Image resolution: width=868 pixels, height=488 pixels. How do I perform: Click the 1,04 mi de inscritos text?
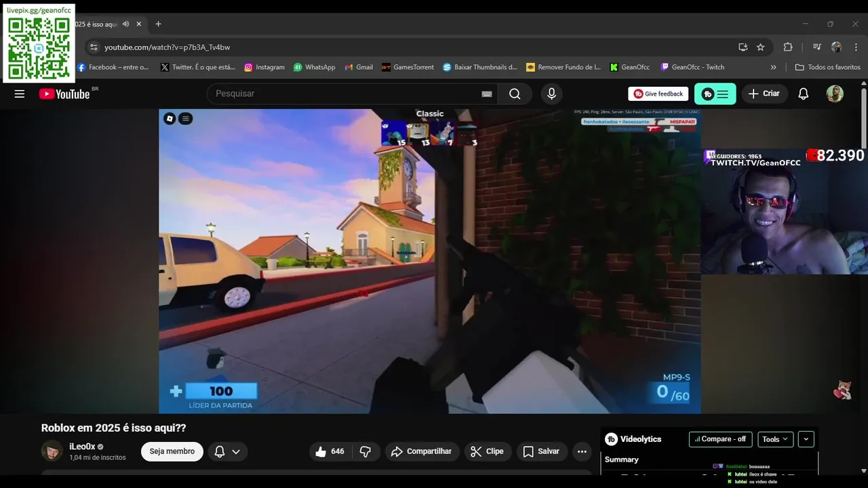(x=98, y=457)
